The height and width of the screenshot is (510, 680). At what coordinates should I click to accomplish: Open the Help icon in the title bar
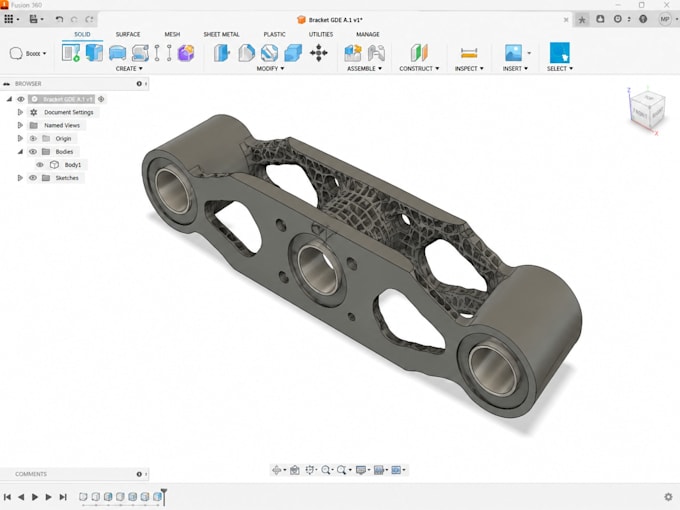coord(643,19)
